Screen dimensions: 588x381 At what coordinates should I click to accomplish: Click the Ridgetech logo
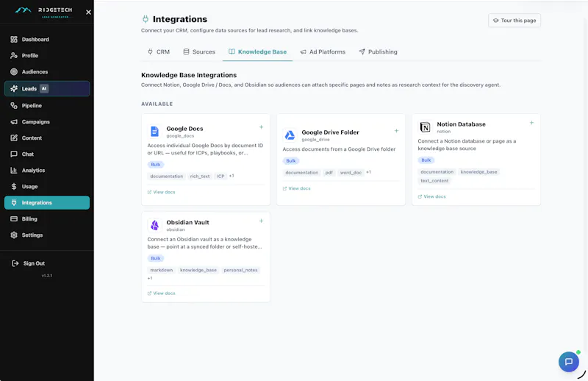(44, 12)
